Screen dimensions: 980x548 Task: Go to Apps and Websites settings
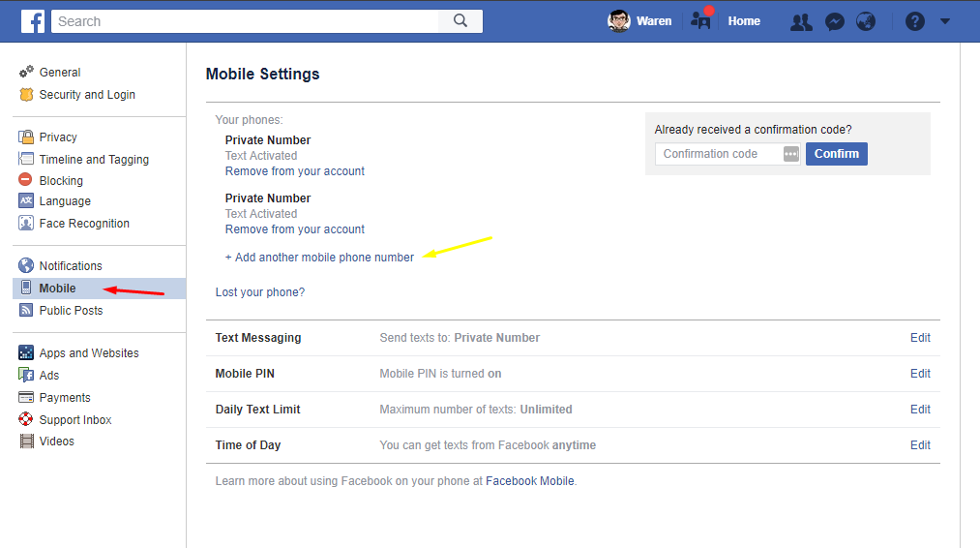pyautogui.click(x=89, y=352)
